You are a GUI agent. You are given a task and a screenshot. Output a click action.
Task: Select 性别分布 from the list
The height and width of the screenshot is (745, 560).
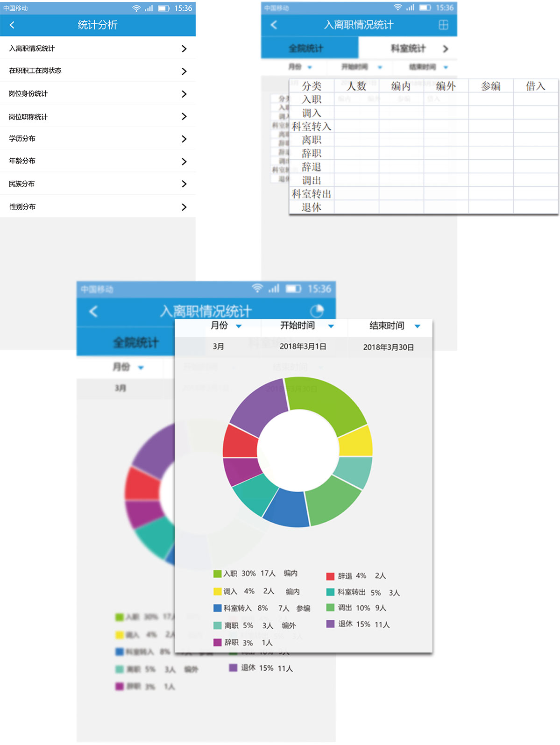[x=98, y=206]
